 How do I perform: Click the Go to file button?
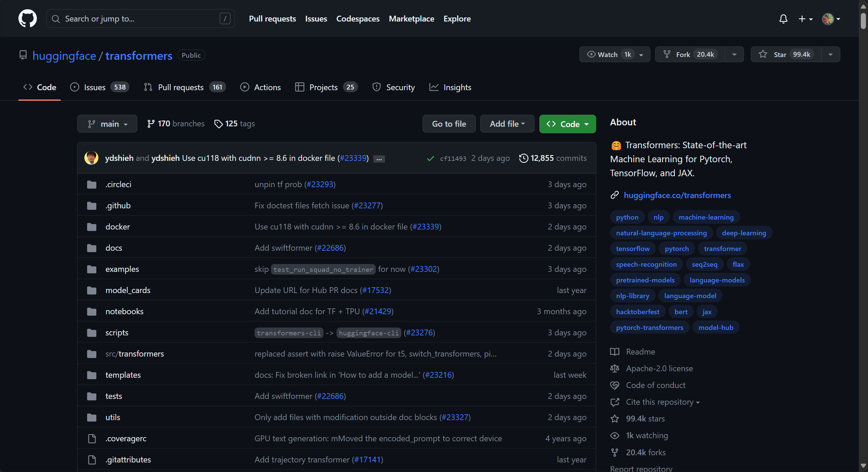point(449,124)
